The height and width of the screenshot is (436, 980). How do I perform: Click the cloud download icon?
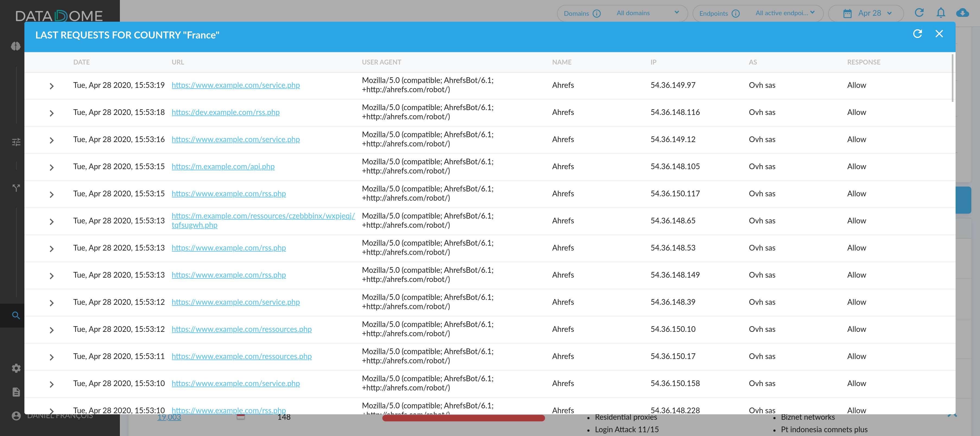(x=962, y=13)
